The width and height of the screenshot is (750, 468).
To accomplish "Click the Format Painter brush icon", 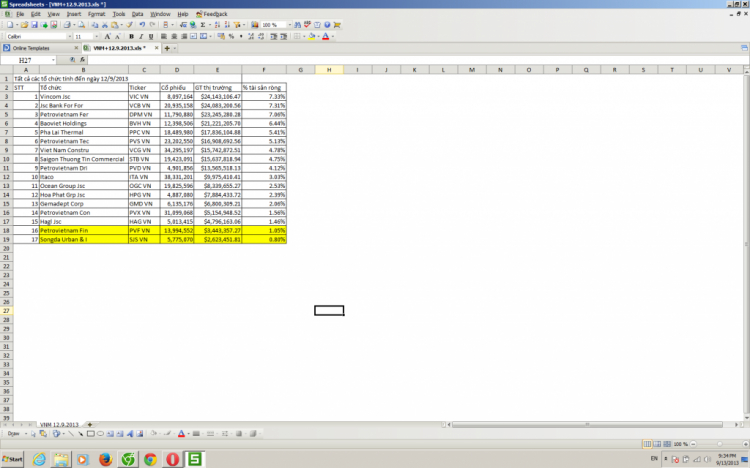I will tap(129, 24).
